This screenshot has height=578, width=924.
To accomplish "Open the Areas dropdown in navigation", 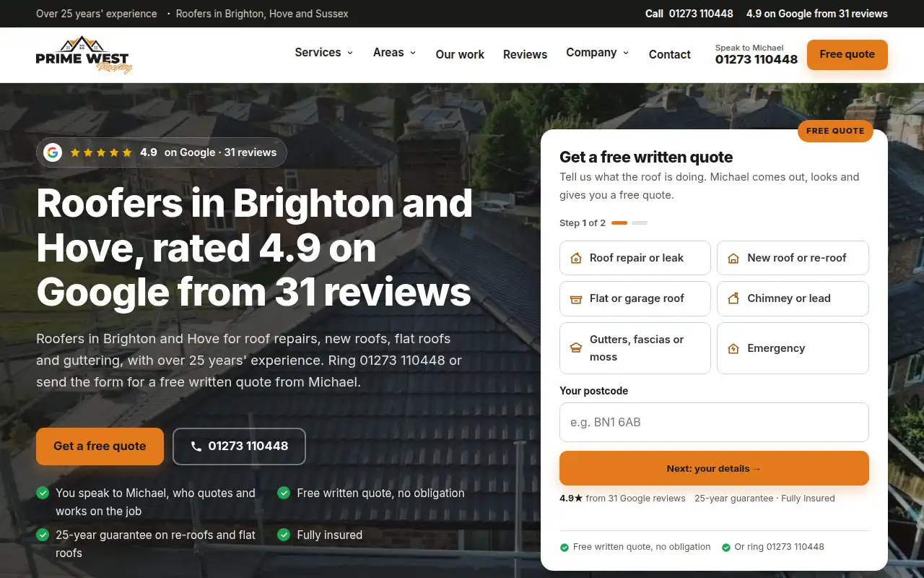I will (395, 53).
